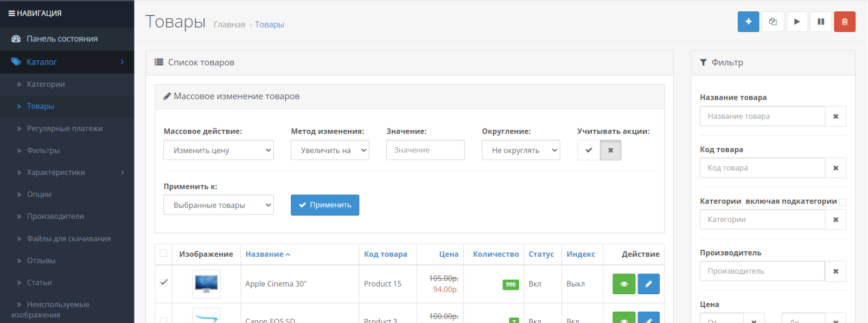
Task: Sort by Название column header
Action: [x=267, y=254]
